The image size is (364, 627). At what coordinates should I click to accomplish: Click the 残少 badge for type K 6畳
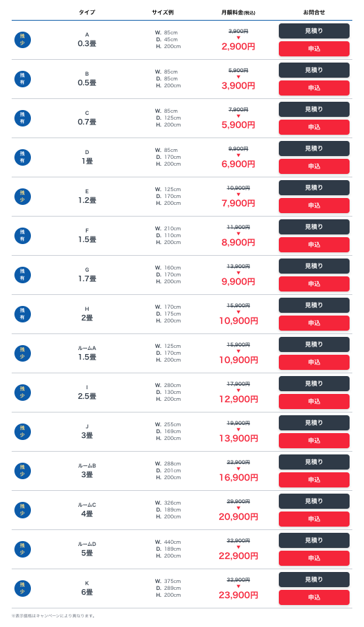coord(23,588)
